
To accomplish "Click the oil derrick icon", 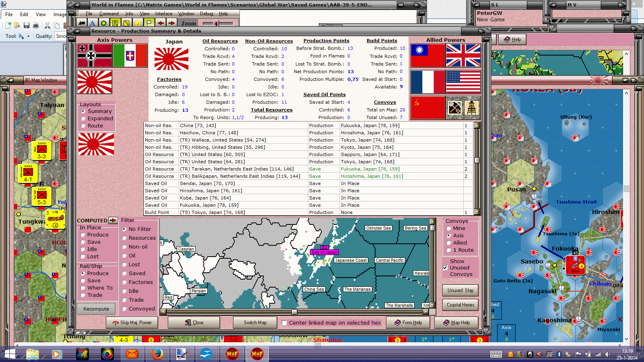I will pos(472,108).
